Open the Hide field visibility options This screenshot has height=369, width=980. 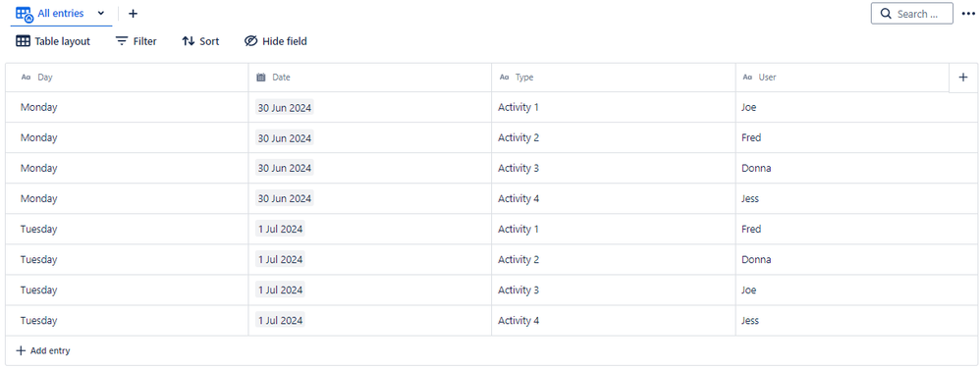(x=275, y=41)
